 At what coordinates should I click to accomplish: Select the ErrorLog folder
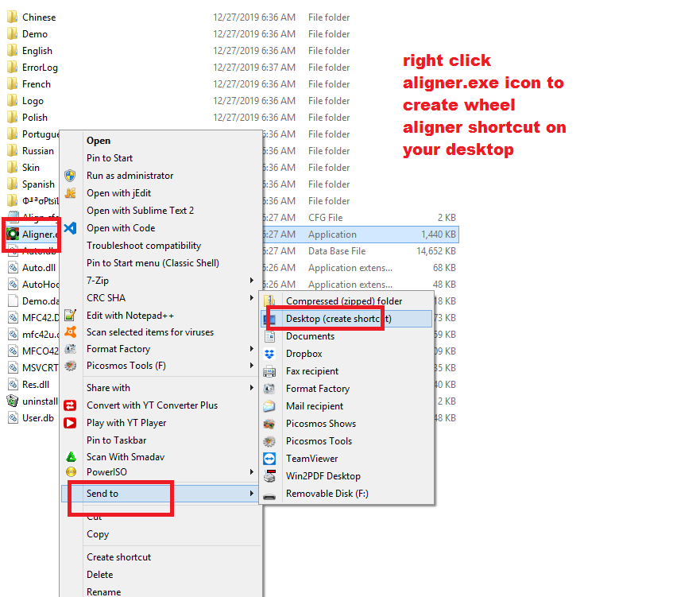40,68
